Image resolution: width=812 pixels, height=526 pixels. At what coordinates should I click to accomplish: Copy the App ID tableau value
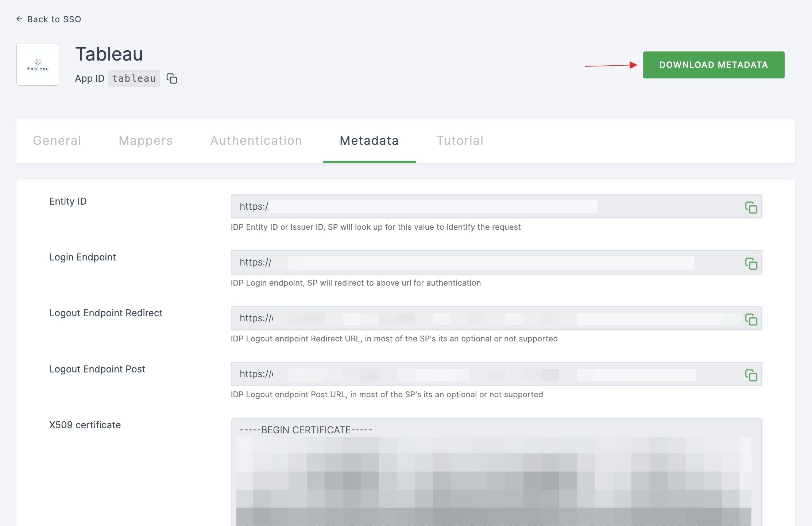172,78
